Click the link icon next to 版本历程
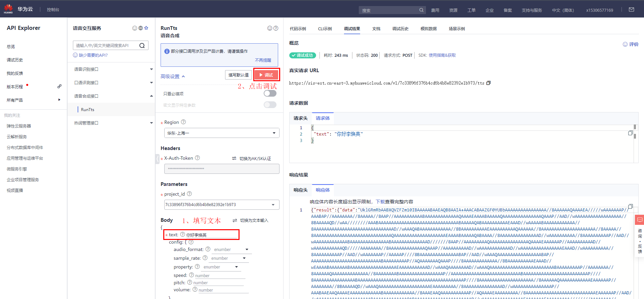This screenshot has height=299, width=644. click(x=59, y=87)
